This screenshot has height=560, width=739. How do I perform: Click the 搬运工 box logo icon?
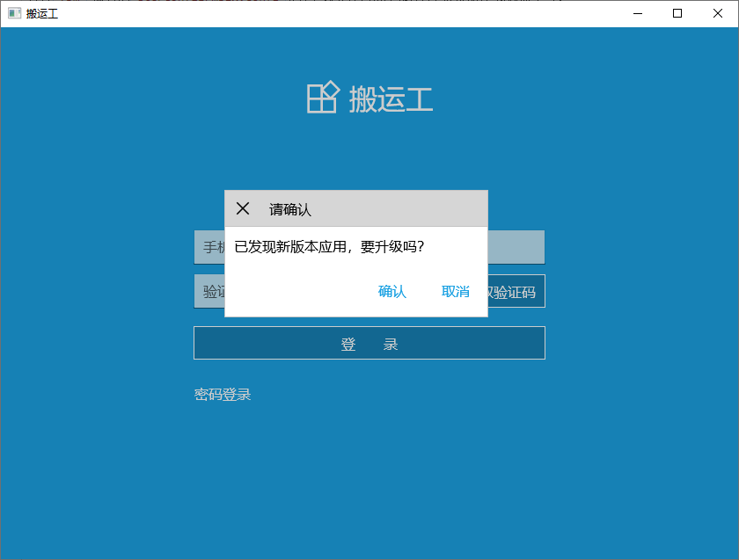tap(324, 97)
